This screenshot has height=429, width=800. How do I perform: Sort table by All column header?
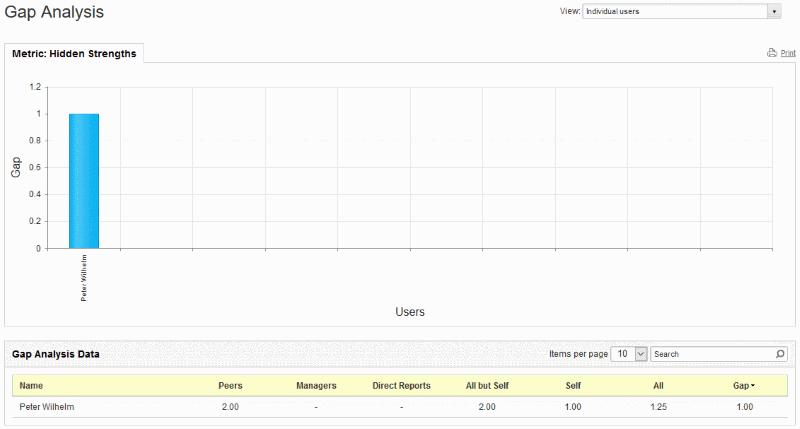click(x=659, y=386)
